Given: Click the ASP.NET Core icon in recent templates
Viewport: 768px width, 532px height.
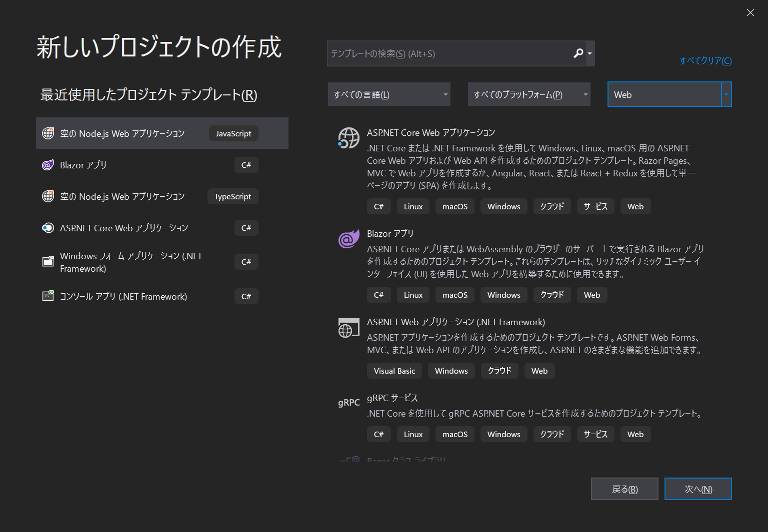Looking at the screenshot, I should tap(48, 228).
